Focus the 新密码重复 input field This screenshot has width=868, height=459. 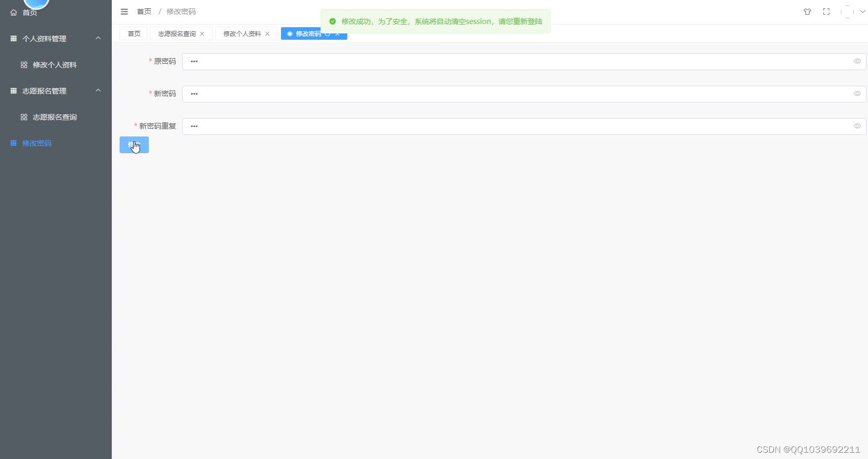524,126
